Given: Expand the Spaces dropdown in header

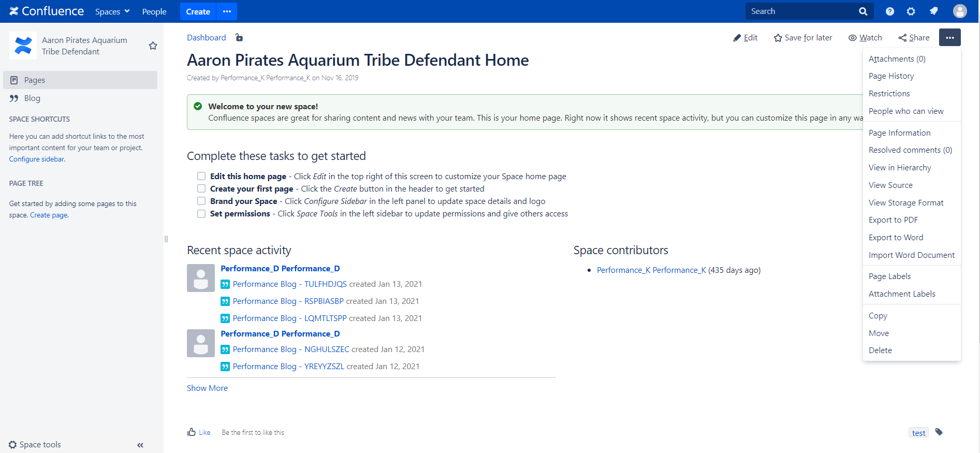Looking at the screenshot, I should tap(112, 11).
